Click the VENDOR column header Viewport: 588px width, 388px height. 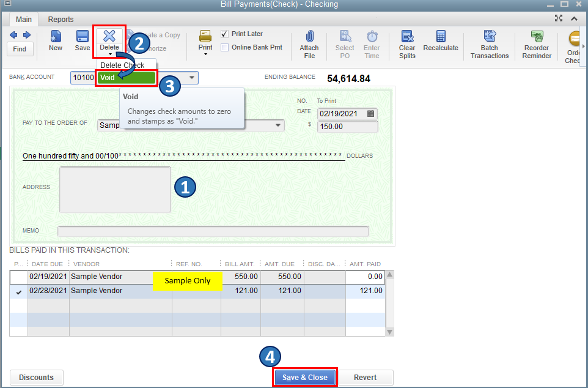click(x=87, y=264)
